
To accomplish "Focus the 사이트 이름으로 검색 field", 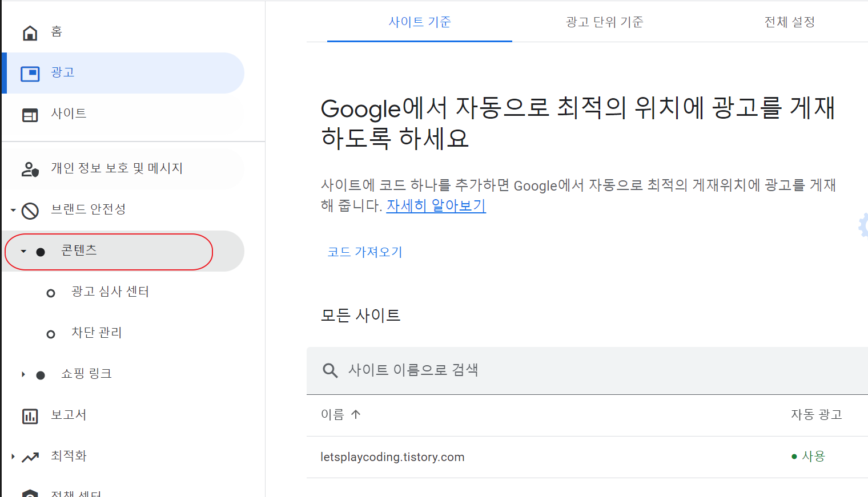I will [587, 370].
